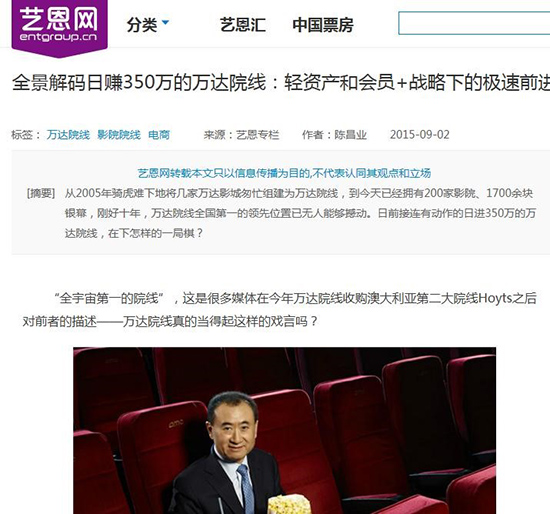The width and height of the screenshot is (550, 514).
Task: Open the cinema seats article photo
Action: pos(284,430)
